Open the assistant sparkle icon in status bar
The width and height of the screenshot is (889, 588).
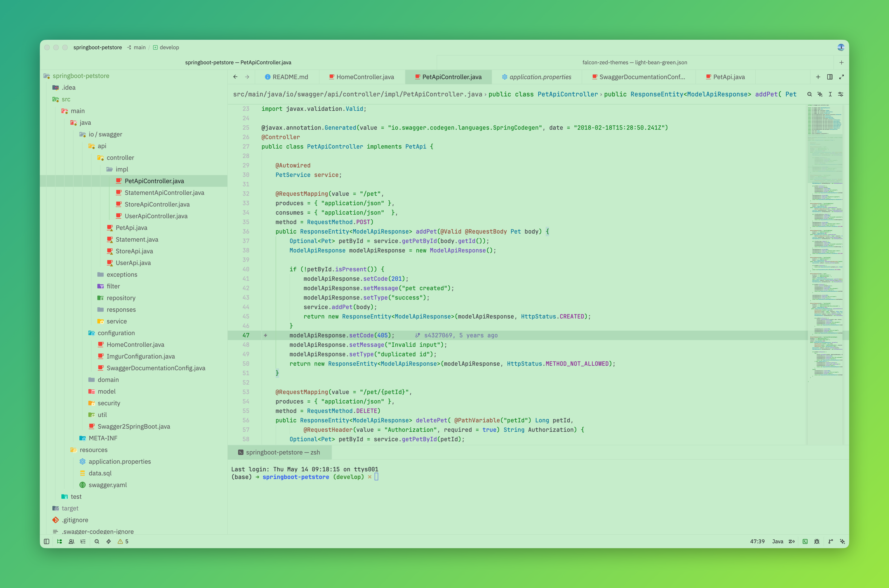tap(842, 541)
